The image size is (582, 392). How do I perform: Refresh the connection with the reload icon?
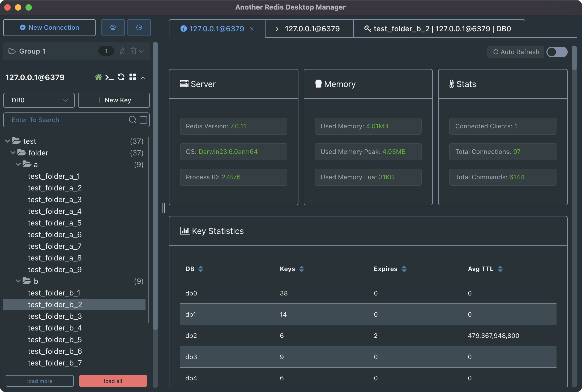121,77
